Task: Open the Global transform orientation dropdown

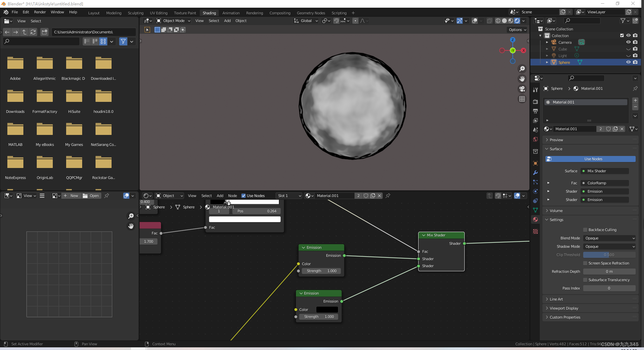Action: (306, 21)
